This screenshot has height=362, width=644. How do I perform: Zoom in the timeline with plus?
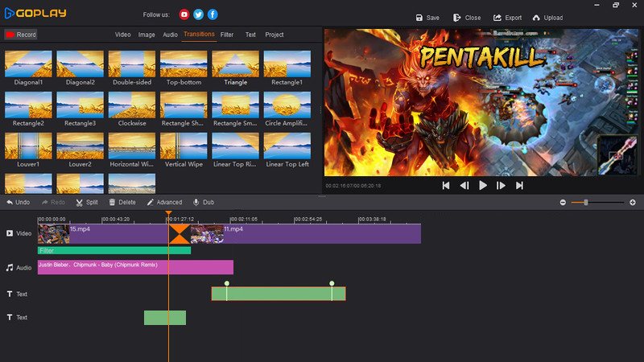tap(633, 203)
